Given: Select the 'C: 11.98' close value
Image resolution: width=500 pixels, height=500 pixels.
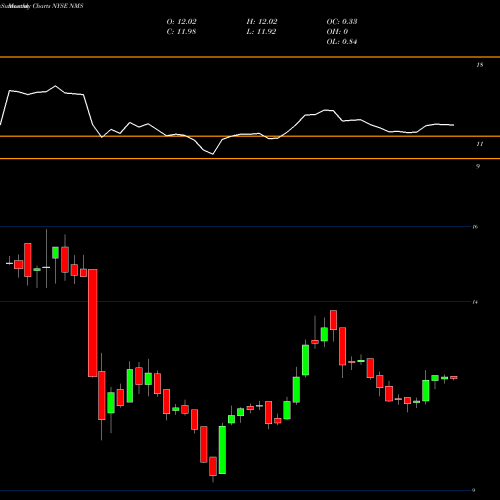Looking at the screenshot, I should [x=181, y=32].
